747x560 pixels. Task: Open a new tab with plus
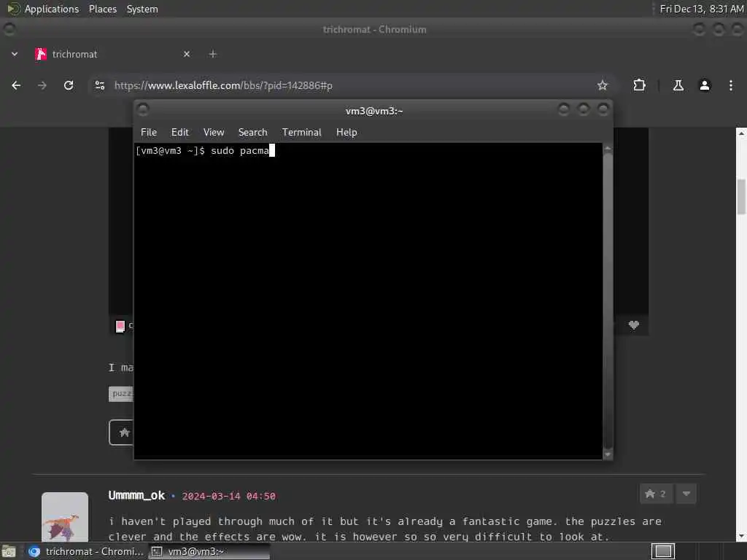pyautogui.click(x=213, y=54)
